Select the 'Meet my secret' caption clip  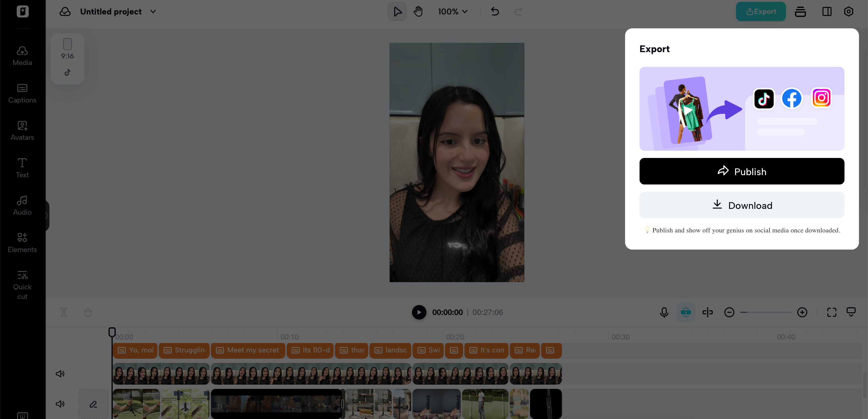click(248, 350)
